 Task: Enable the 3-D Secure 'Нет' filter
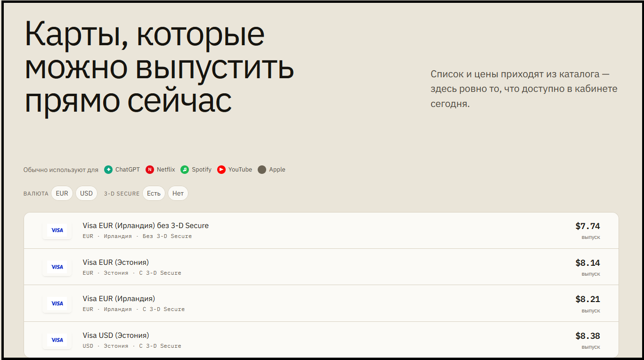point(178,193)
